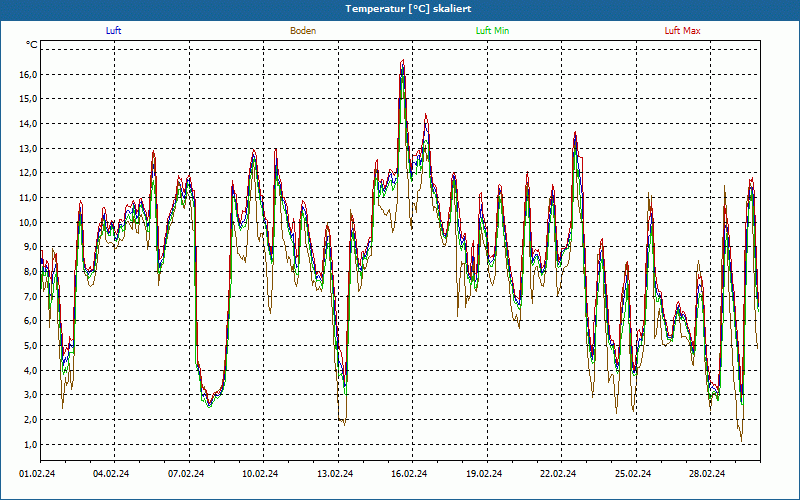Click the 3,0 y-axis value

point(30,395)
